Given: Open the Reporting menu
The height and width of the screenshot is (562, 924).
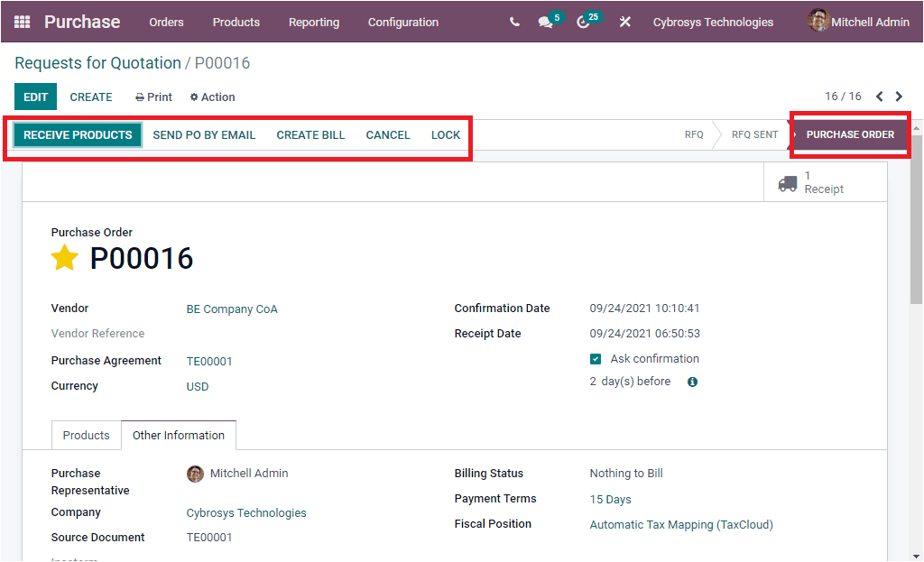Looking at the screenshot, I should (313, 22).
